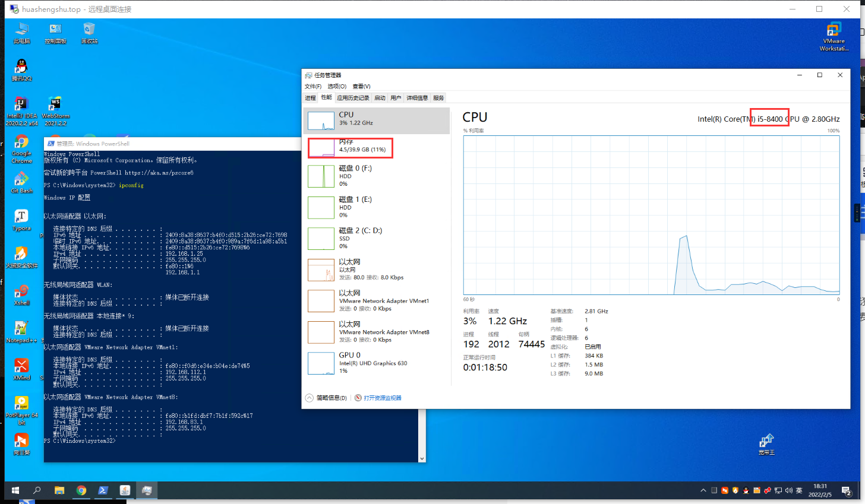
Task: Select the 以太网 VMnet1 adapter item
Action: (x=377, y=301)
